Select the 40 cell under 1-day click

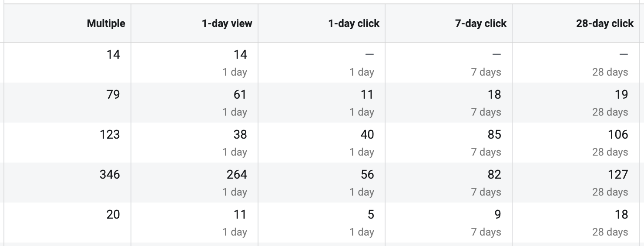click(367, 134)
